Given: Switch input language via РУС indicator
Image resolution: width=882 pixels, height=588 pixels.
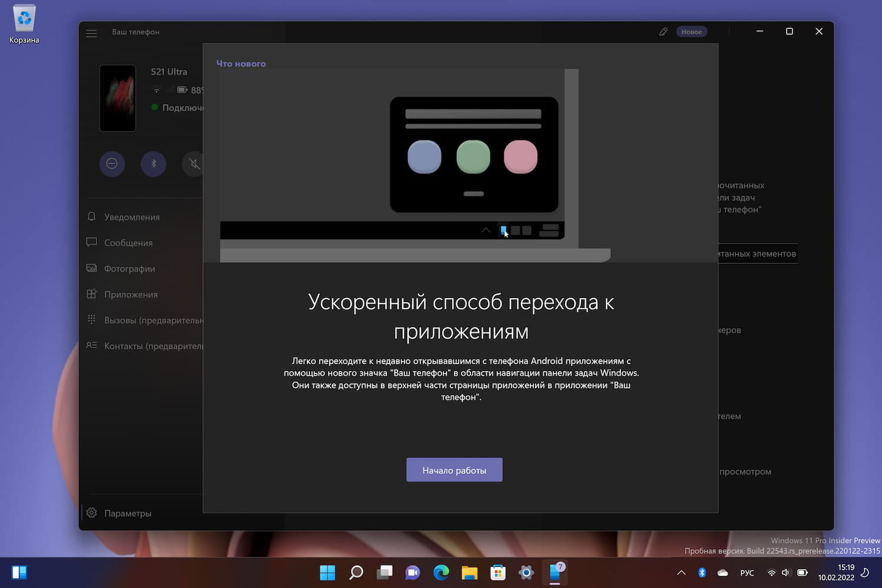Looking at the screenshot, I should [747, 573].
